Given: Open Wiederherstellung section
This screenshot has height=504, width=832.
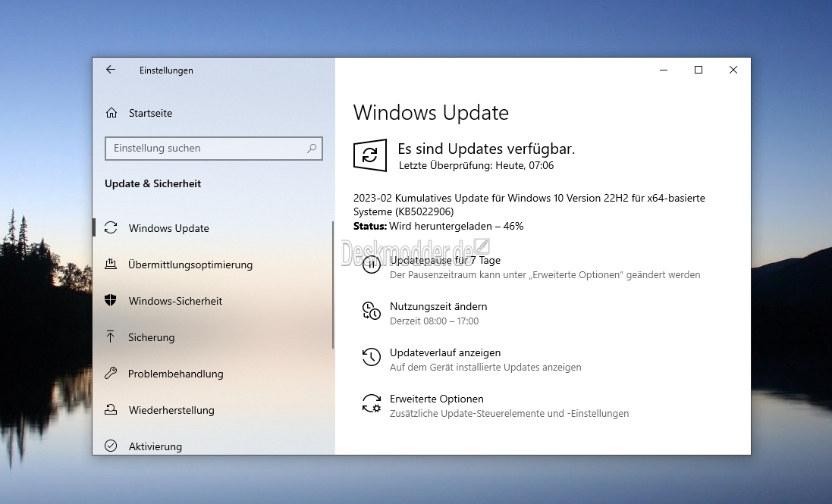Looking at the screenshot, I should pos(171,410).
